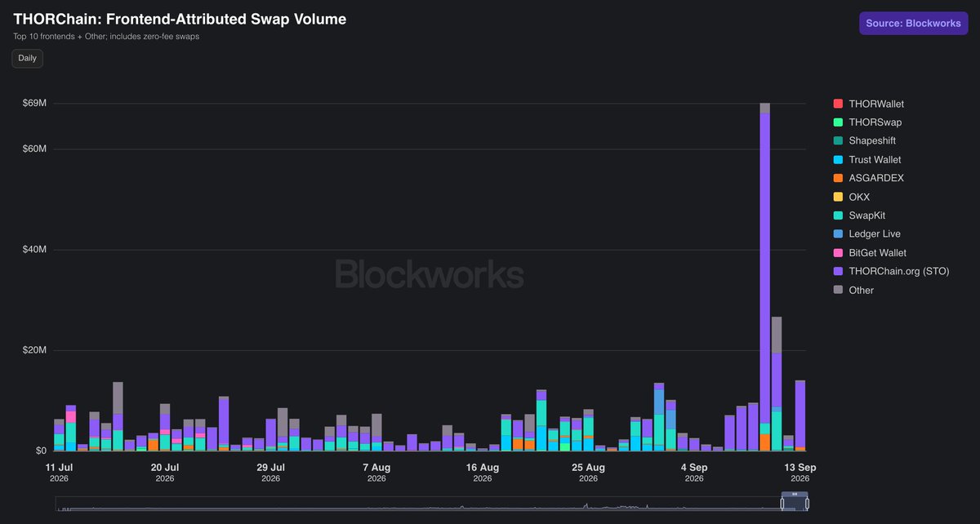Click the $60M y-axis label
Screen dimensions: 980x524
click(33, 149)
